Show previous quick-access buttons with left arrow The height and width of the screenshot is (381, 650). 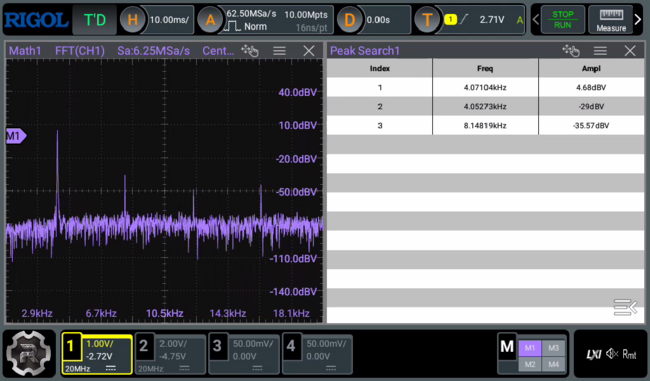click(536, 19)
